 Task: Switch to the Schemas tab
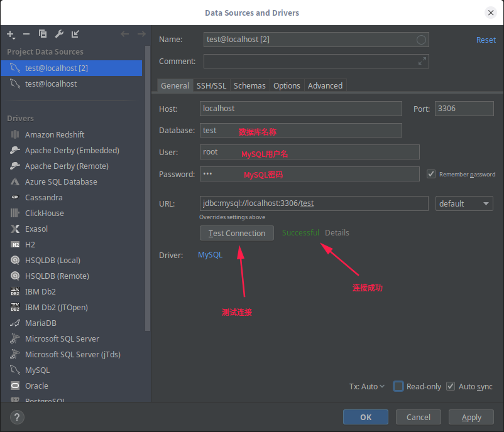click(249, 86)
